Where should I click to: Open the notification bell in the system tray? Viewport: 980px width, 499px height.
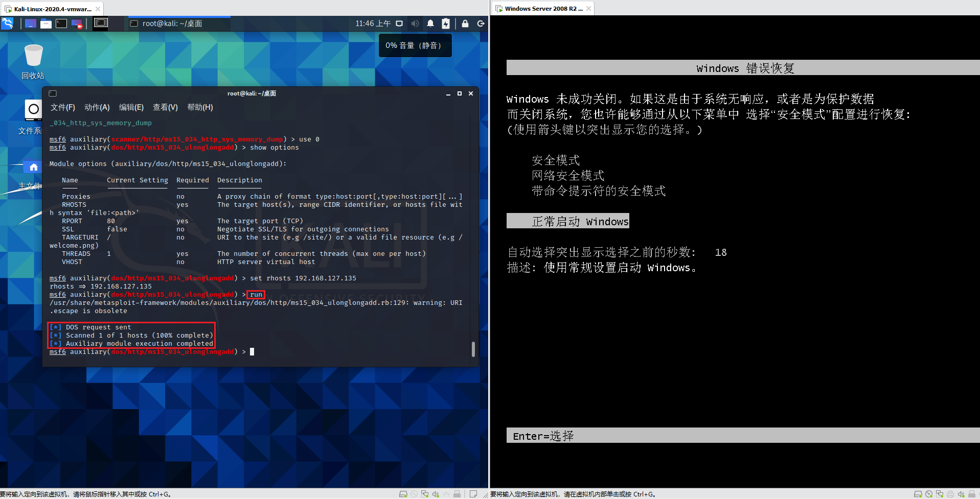[x=430, y=23]
